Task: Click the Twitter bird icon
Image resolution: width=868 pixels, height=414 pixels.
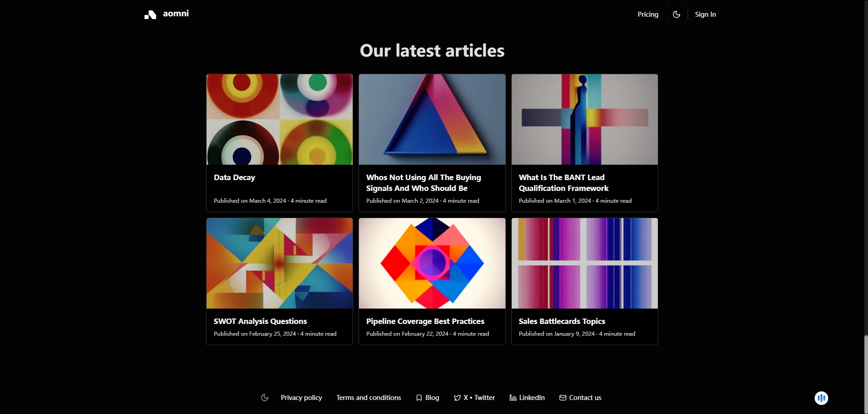Action: click(x=458, y=398)
